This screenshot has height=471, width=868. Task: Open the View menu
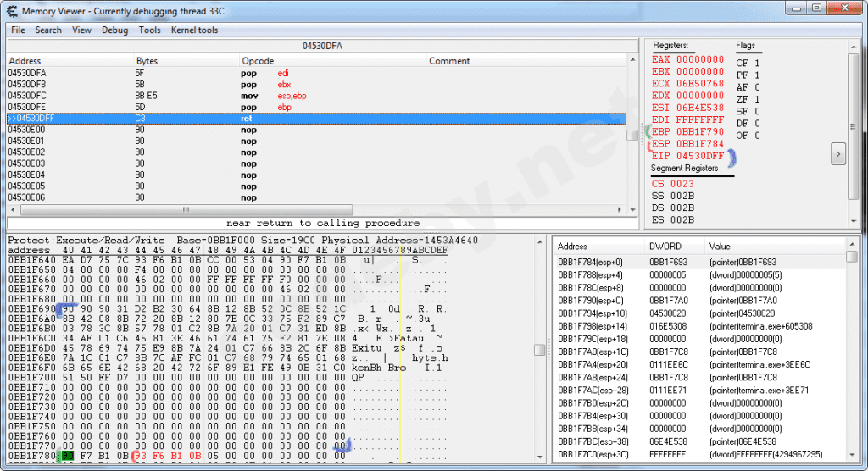point(81,30)
